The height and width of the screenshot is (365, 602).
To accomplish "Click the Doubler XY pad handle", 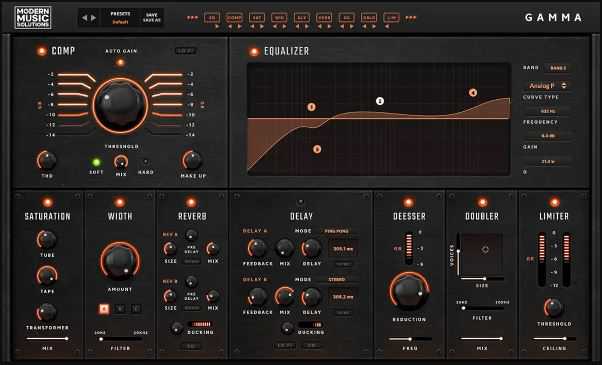I will point(485,249).
